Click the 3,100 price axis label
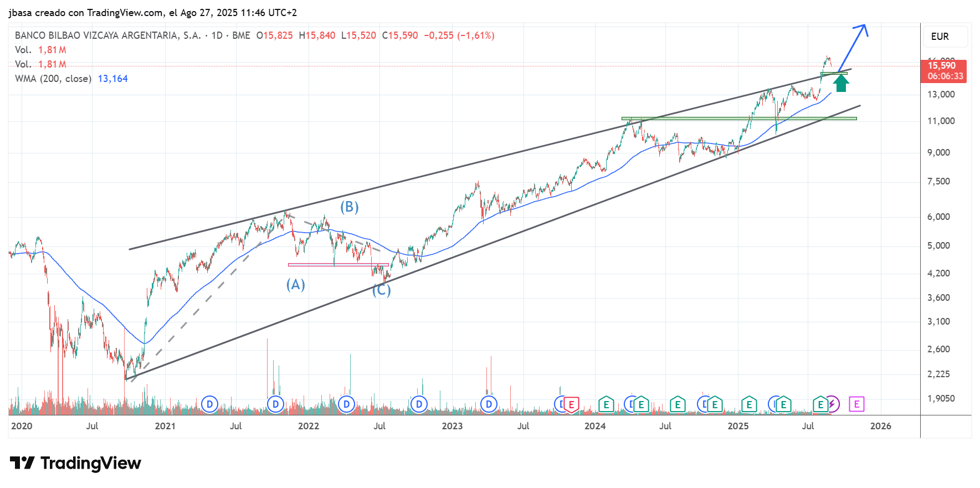Screen dimensions: 980x488 pyautogui.click(x=939, y=322)
